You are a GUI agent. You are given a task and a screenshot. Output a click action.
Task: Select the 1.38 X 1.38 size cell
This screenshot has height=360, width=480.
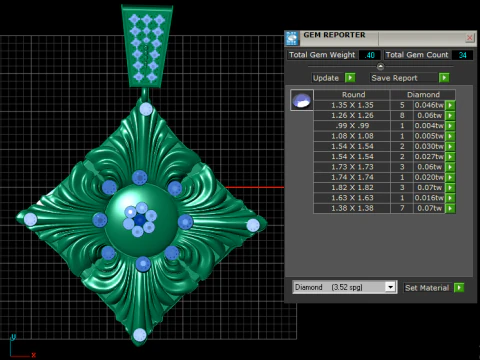click(x=352, y=208)
